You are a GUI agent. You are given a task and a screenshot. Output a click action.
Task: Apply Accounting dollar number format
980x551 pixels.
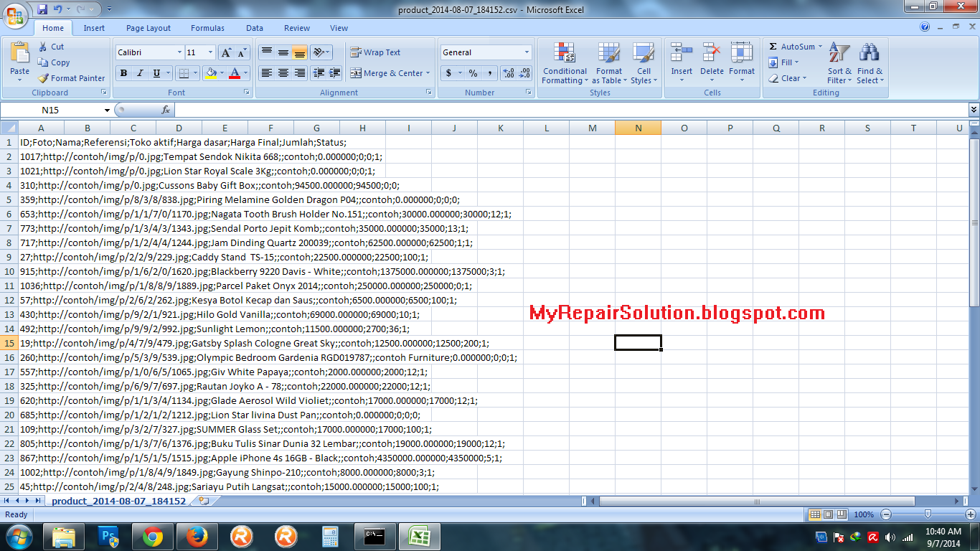coord(448,73)
